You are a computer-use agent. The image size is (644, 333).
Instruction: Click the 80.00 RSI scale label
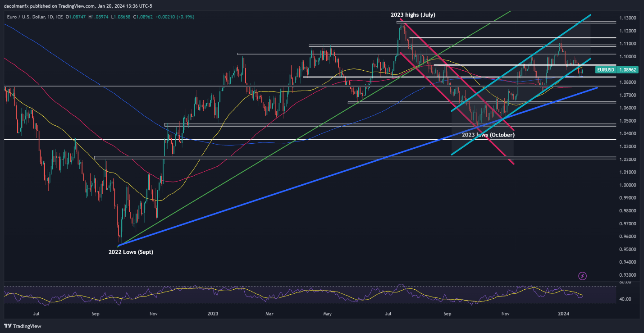625,283
